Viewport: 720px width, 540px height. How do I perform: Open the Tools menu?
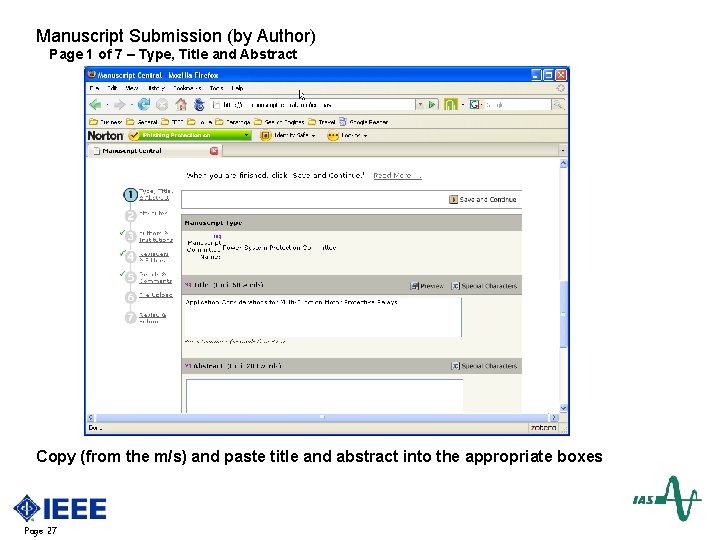(x=216, y=88)
